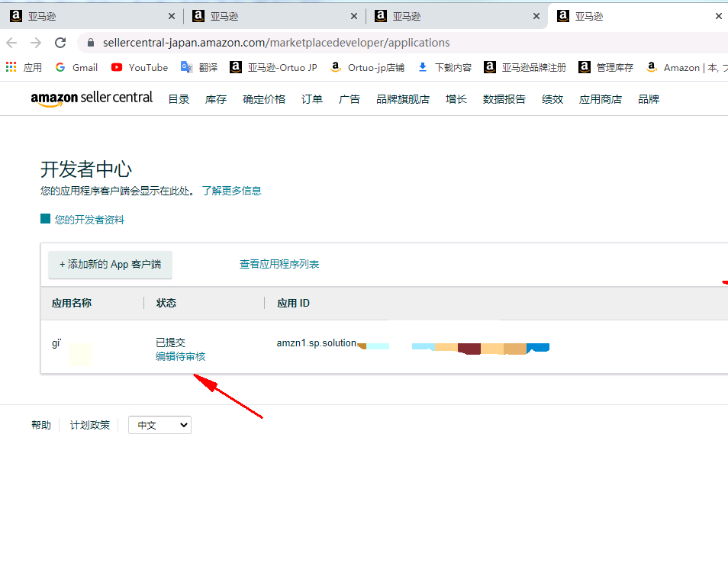Click the 添加新的 App 客户端 button
Screen dimensions: 728x566
(109, 265)
